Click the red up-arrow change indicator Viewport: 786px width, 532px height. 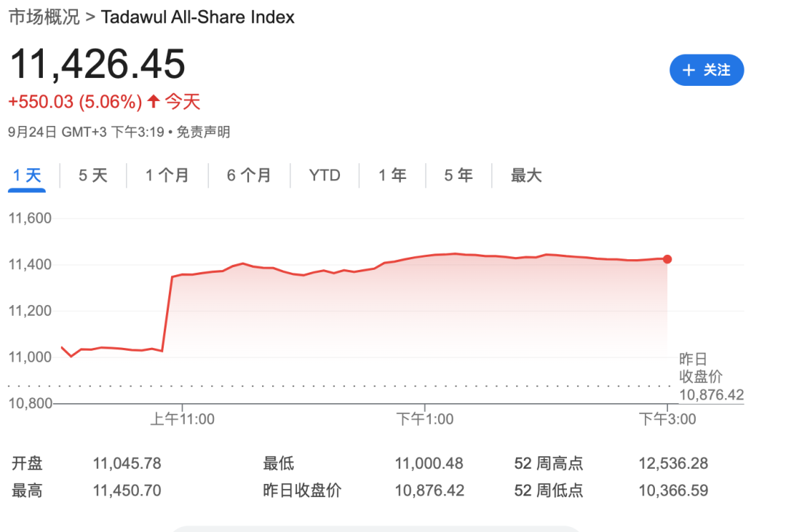(153, 101)
